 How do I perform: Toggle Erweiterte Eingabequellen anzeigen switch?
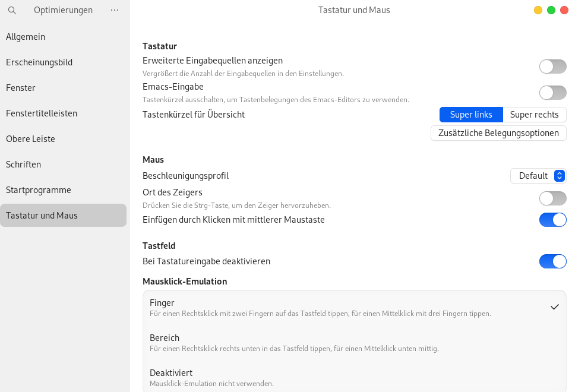[x=552, y=67]
